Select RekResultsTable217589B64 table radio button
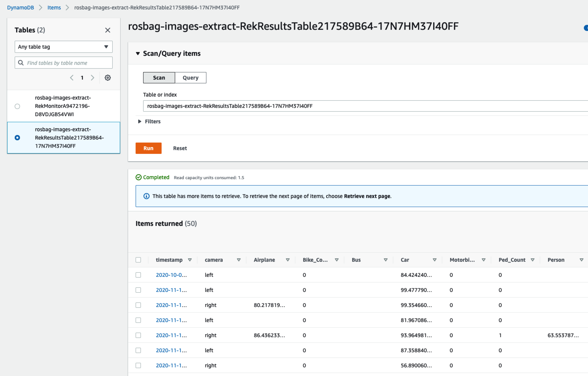This screenshot has height=376, width=588. click(17, 138)
